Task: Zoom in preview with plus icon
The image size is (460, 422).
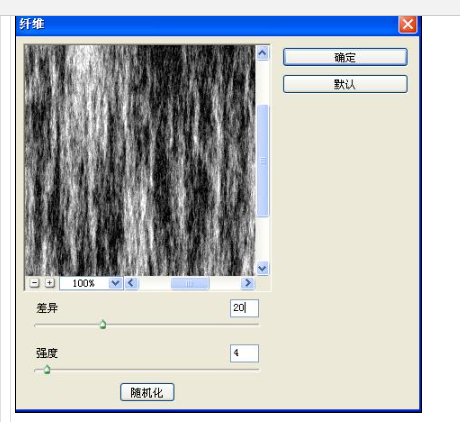Action: 49,283
